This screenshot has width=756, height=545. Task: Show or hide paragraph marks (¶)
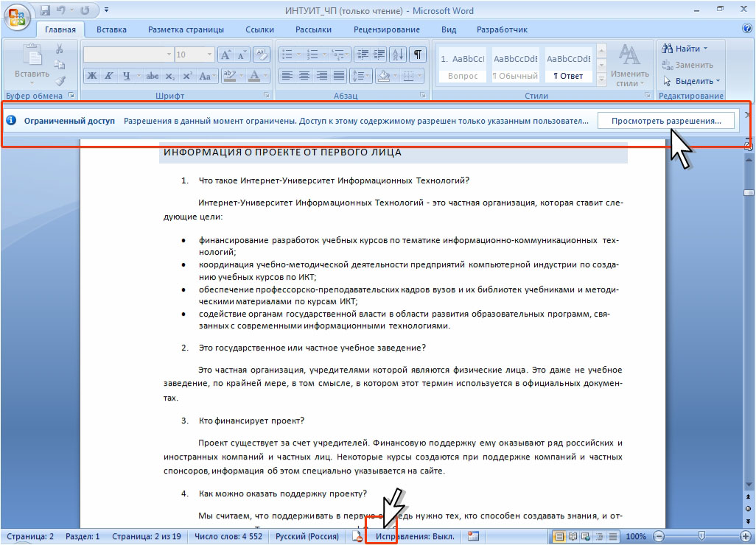point(418,54)
